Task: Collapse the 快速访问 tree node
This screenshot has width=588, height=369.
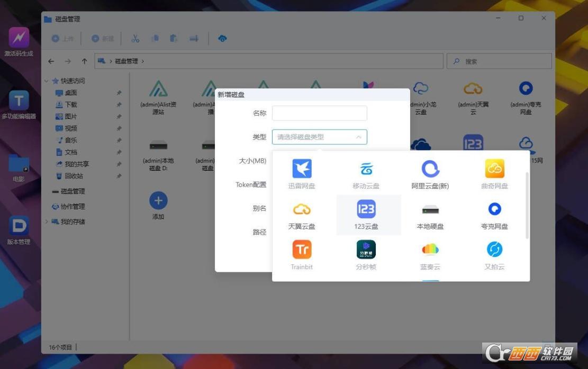Action: [47, 81]
